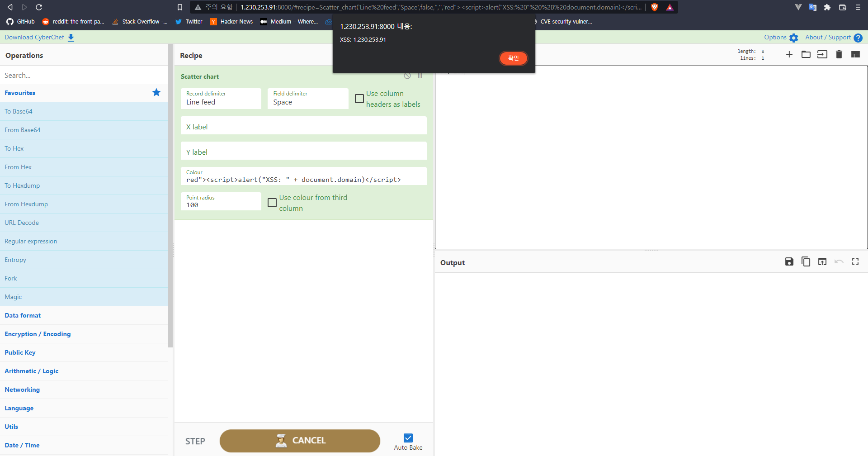
Task: Uncheck the Auto Bake checkbox
Action: click(408, 438)
